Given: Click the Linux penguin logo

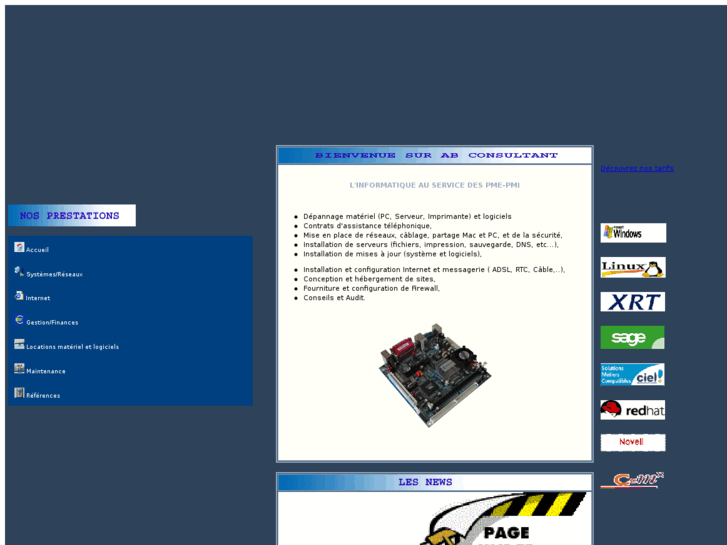Looking at the screenshot, I should (x=632, y=267).
